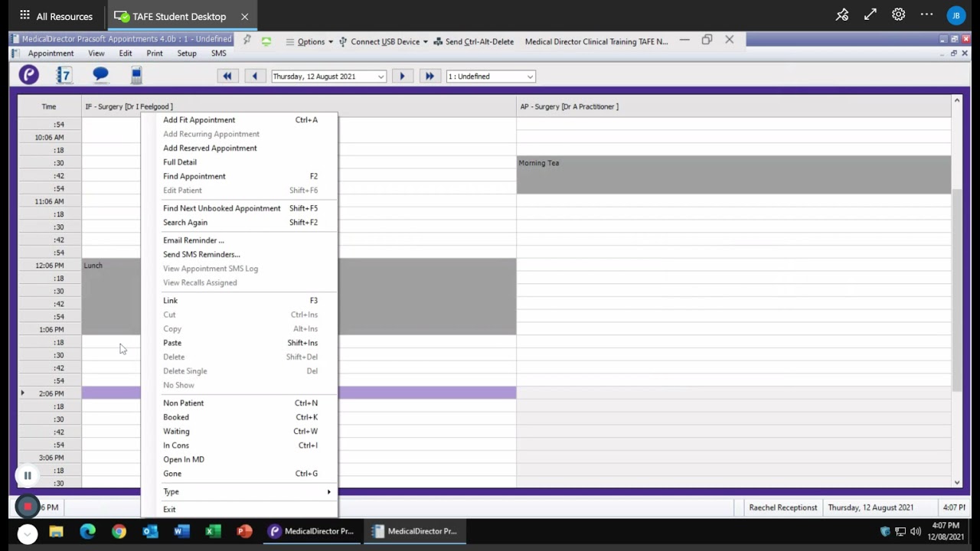
Task: Jump back with the double-left arrow button
Action: pos(227,76)
